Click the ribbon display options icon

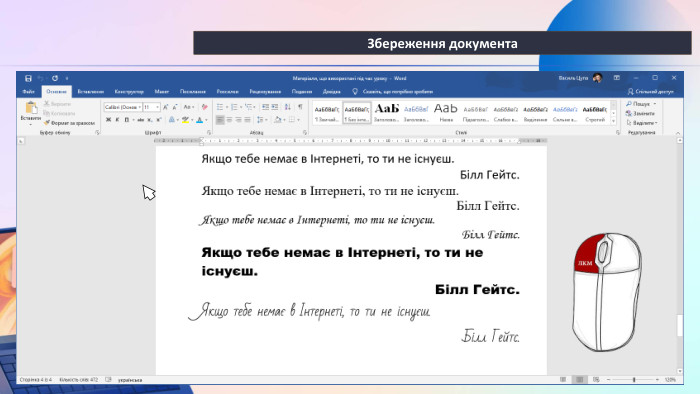tap(617, 78)
